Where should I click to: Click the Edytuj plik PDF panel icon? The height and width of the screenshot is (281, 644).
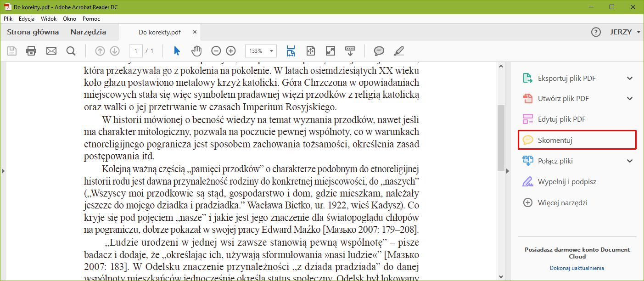(x=527, y=118)
